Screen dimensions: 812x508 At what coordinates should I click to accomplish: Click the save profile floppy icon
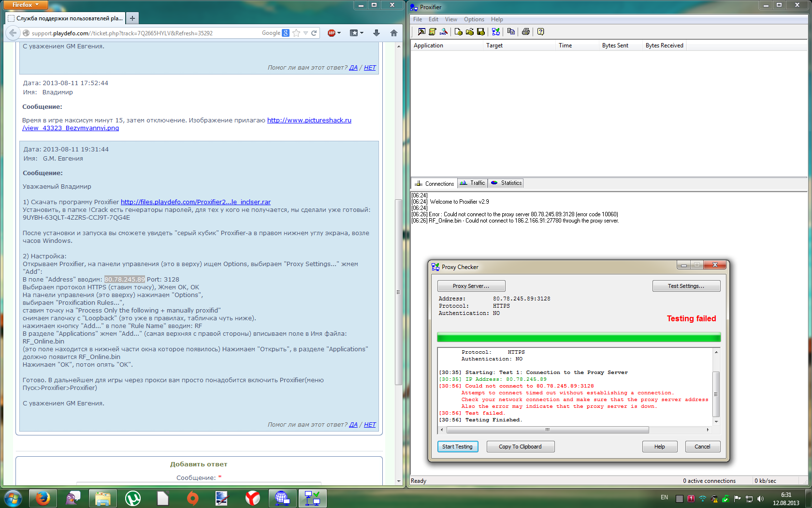480,31
